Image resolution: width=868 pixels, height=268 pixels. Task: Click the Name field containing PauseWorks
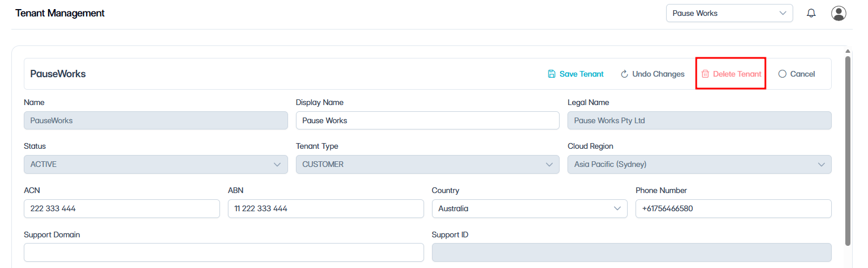pos(156,120)
